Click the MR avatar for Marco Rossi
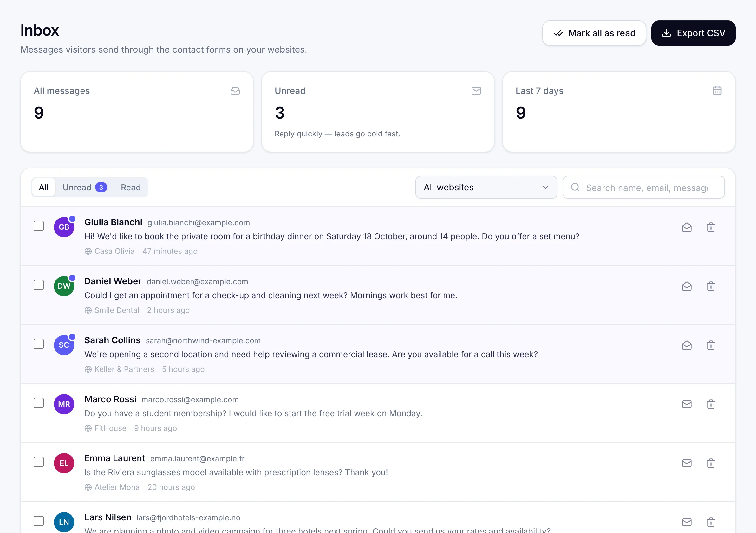Screen dimensions: 756x533 tap(64, 404)
